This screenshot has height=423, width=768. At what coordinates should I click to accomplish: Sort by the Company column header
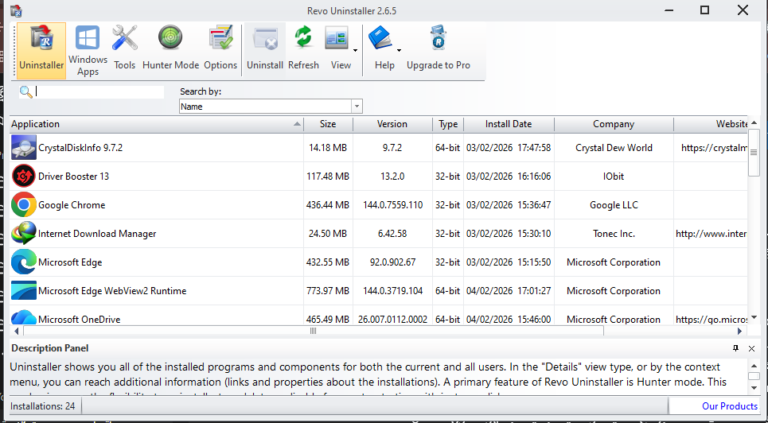click(613, 124)
